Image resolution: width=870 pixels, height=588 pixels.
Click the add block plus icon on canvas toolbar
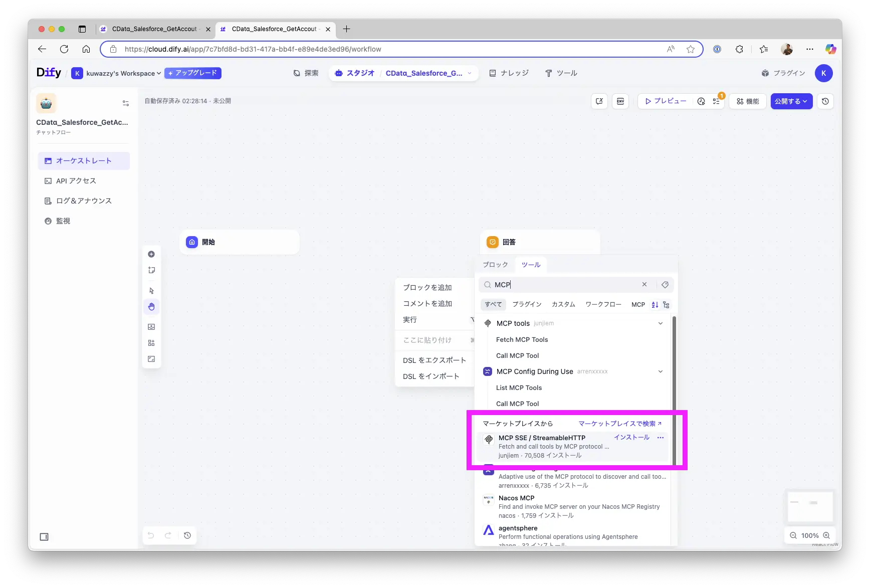(x=151, y=254)
